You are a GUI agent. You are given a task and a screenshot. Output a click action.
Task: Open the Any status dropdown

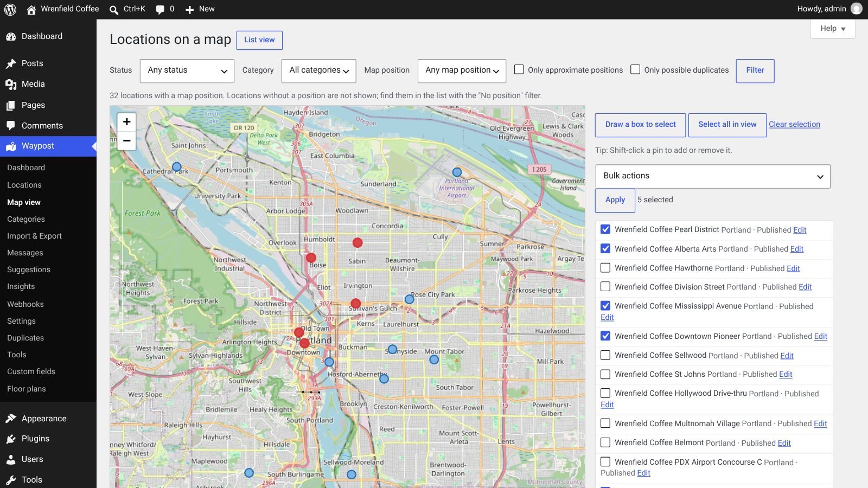click(187, 71)
